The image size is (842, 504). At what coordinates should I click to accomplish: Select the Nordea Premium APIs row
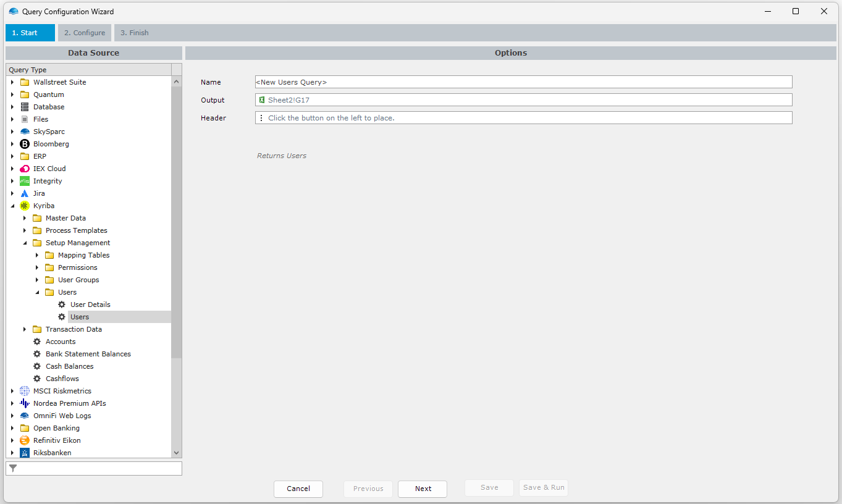(70, 403)
